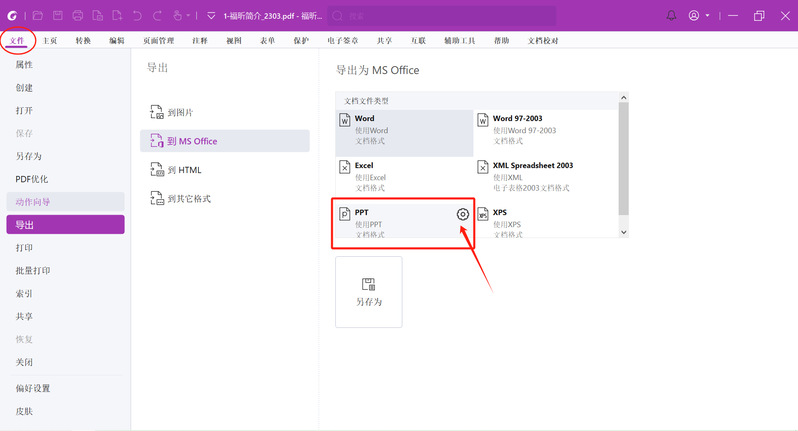This screenshot has width=798, height=431.
Task: Open the 辅助工具 tab
Action: (x=460, y=41)
